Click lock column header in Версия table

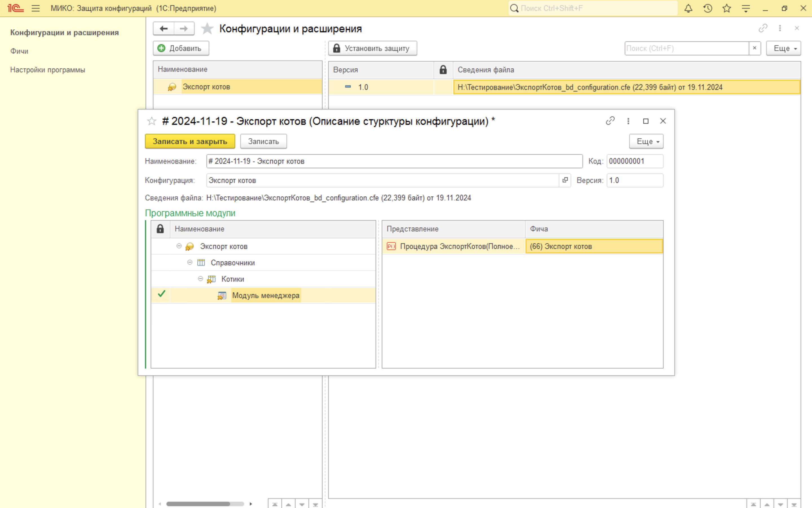tap(443, 69)
